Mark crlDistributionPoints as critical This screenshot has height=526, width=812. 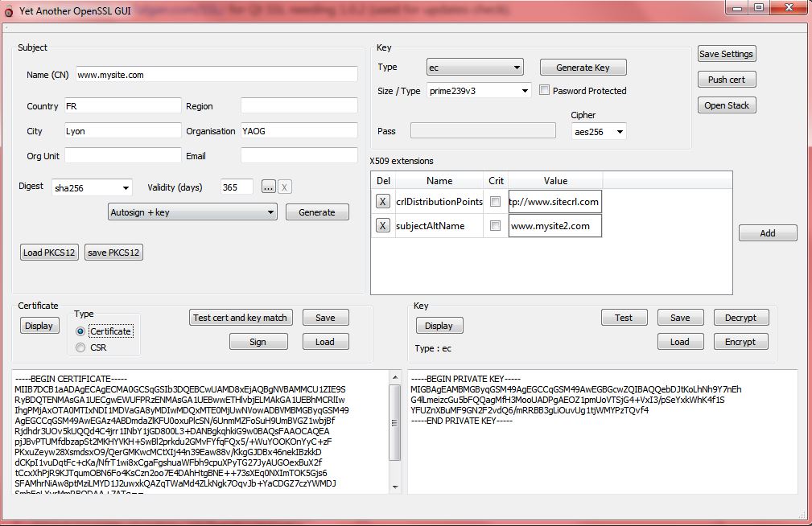pos(497,201)
